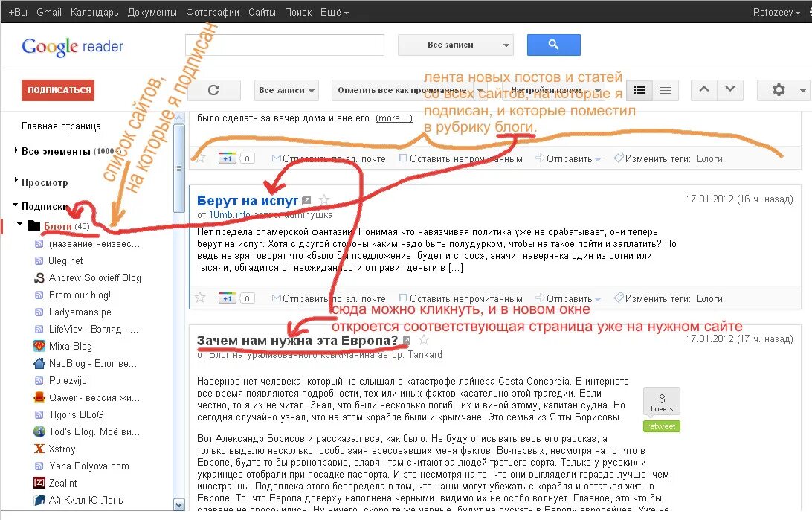Open Andrew Solovieff Blog icon
The image size is (812, 520).
[39, 277]
